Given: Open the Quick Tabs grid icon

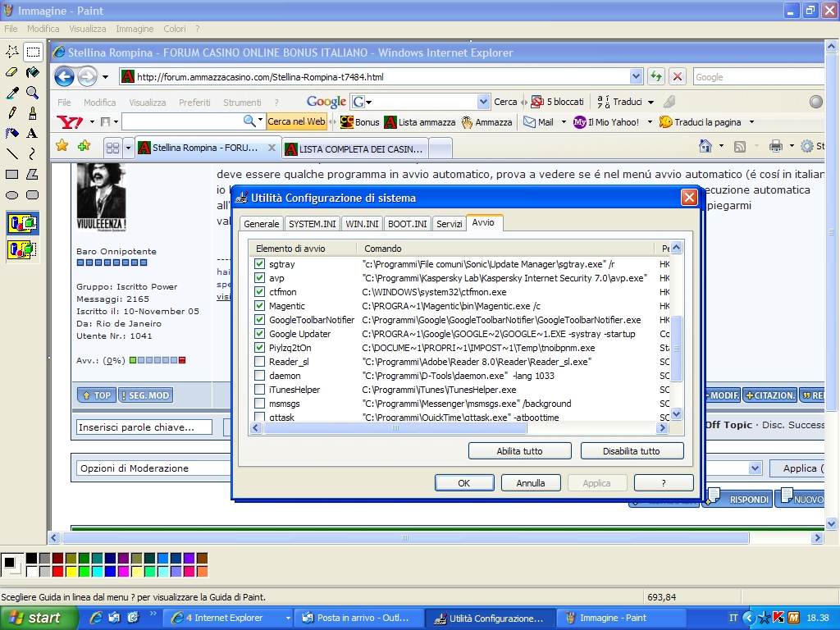Looking at the screenshot, I should pyautogui.click(x=112, y=148).
